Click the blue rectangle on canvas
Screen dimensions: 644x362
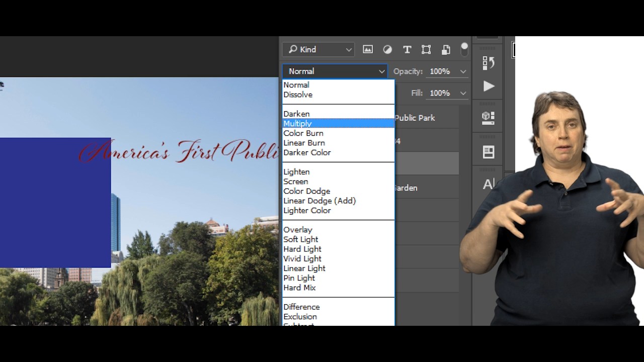(55, 203)
